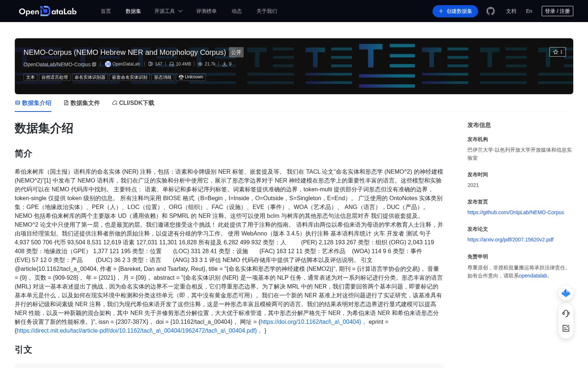Image resolution: width=588 pixels, height=368 pixels.
Task: Expand the 开源工具 dropdown menu
Action: click(168, 11)
